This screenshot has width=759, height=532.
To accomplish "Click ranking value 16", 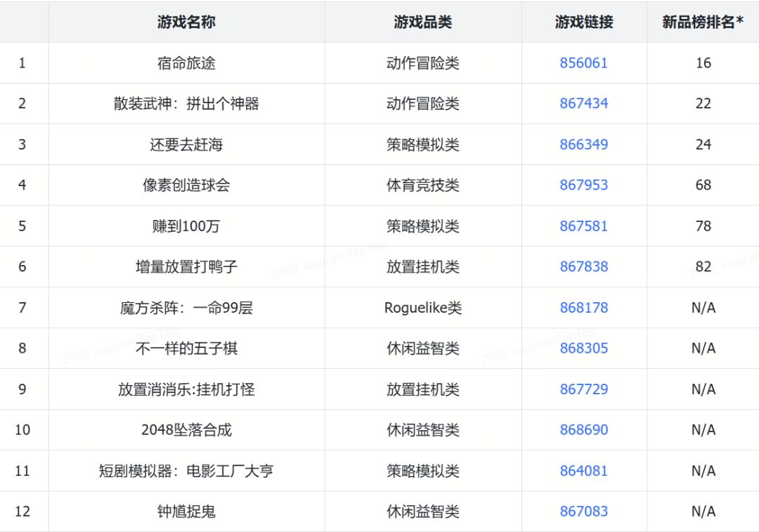I will 703,63.
